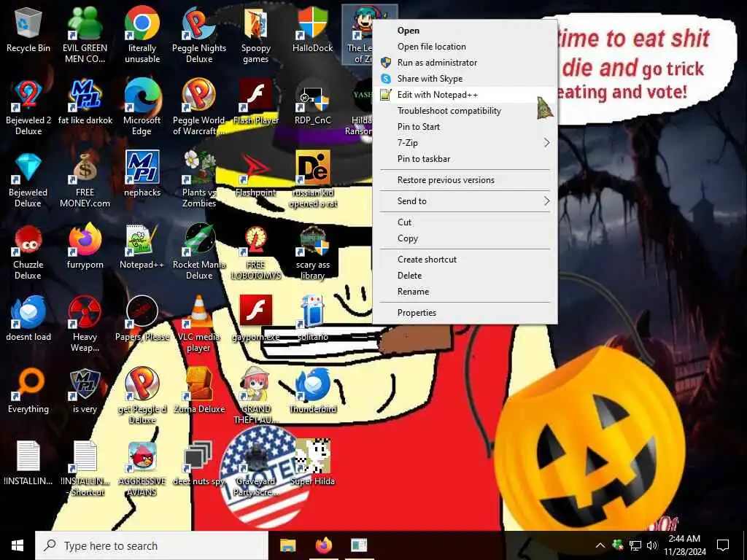Open the taskbar clock showing 2:44 AM

(684, 545)
